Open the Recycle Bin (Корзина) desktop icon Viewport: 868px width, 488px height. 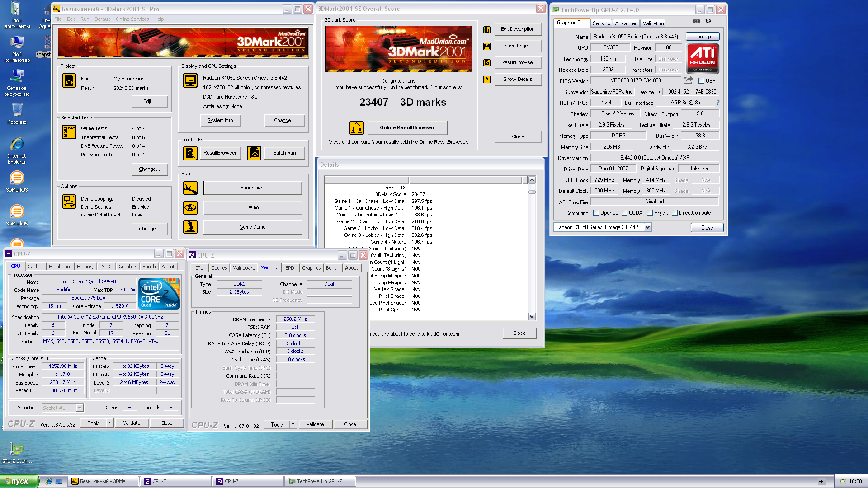click(17, 113)
